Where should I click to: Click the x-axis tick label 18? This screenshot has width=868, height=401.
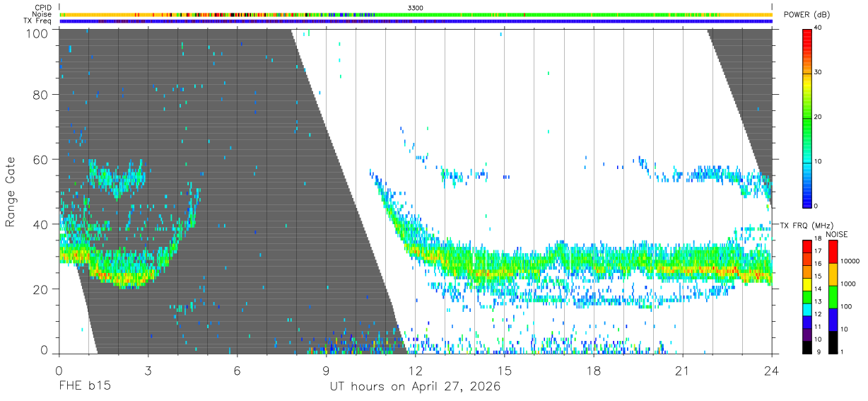tap(594, 370)
